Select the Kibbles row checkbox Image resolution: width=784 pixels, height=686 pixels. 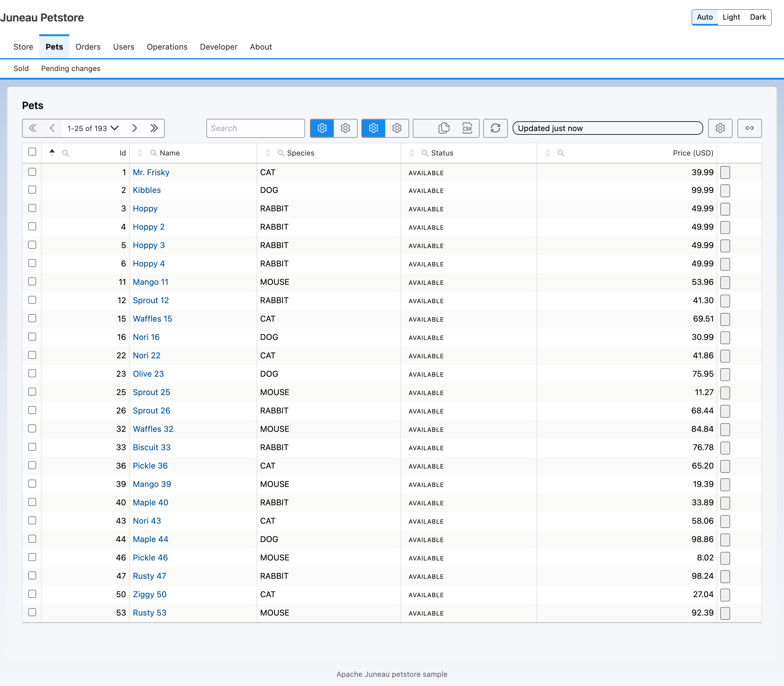coord(32,190)
